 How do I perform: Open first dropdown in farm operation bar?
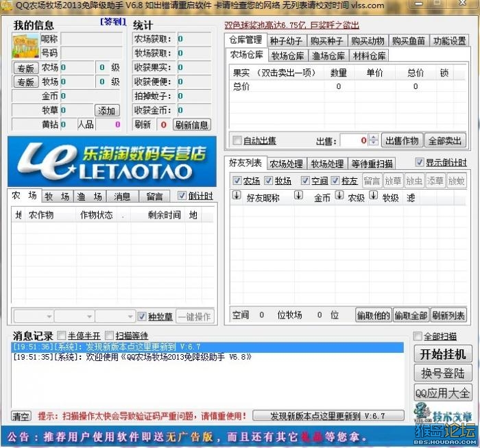click(x=34, y=316)
